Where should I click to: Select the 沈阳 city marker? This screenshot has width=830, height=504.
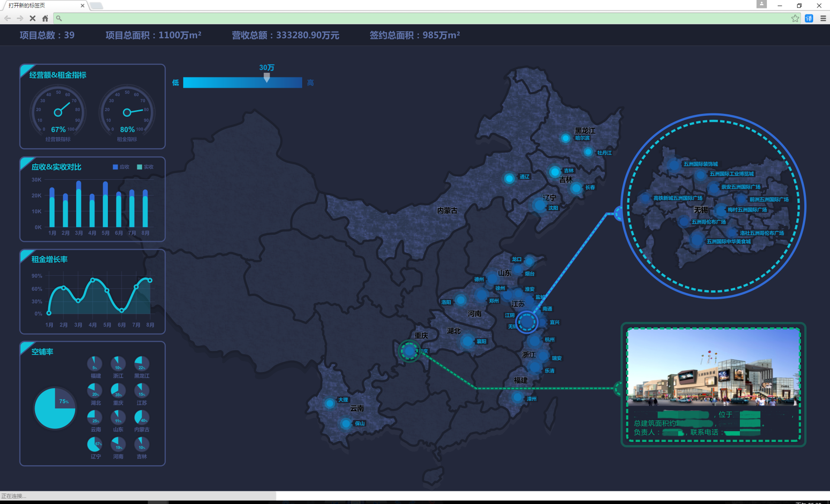click(540, 205)
